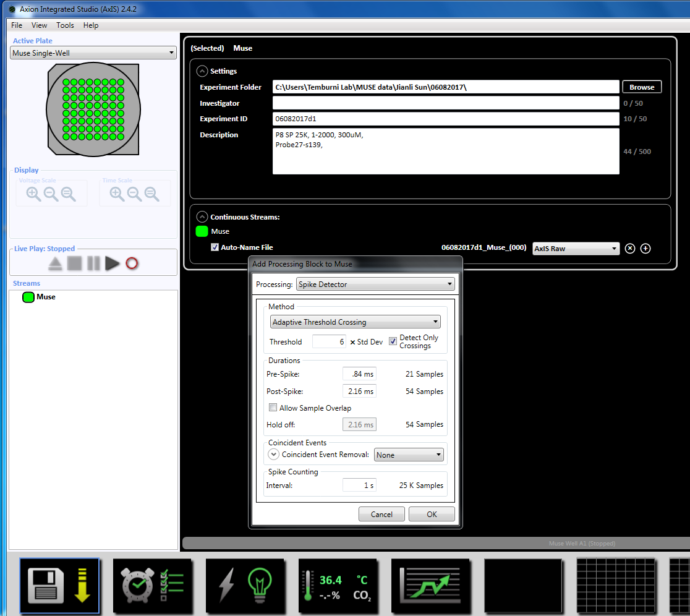Click the plus icon to add processing block

[645, 249]
